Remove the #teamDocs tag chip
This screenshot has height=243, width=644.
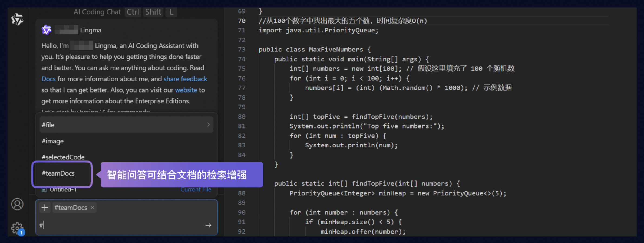coord(93,208)
